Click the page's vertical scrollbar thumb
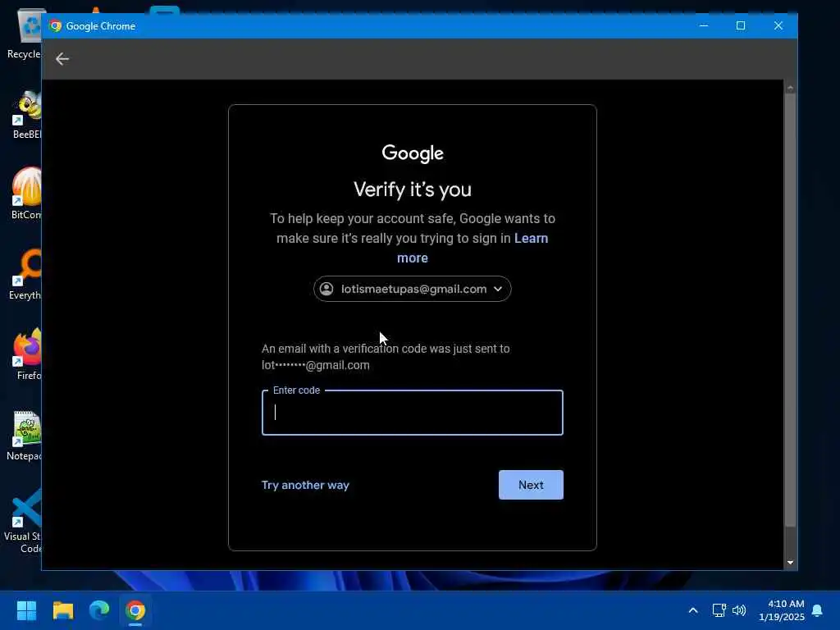Image resolution: width=840 pixels, height=630 pixels. 790,310
